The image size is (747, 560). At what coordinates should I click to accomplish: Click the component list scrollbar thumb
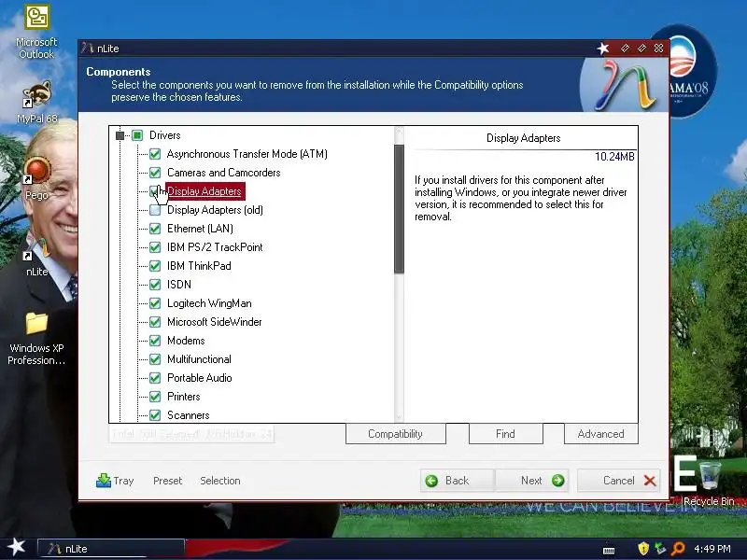point(400,208)
